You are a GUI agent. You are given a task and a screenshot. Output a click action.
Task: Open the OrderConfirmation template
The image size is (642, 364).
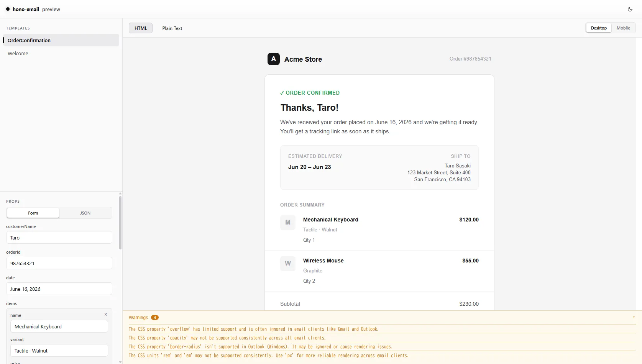pyautogui.click(x=61, y=40)
